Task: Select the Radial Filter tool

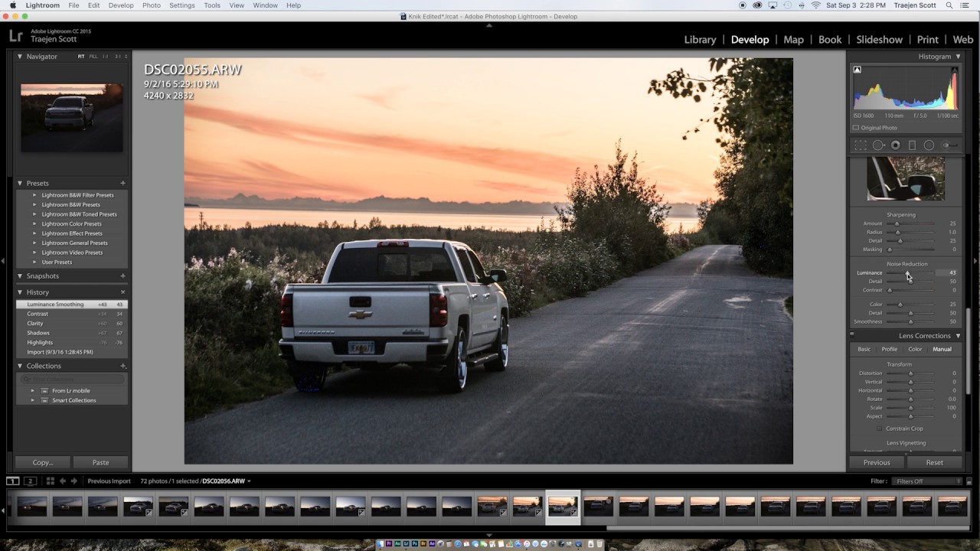Action: point(929,145)
